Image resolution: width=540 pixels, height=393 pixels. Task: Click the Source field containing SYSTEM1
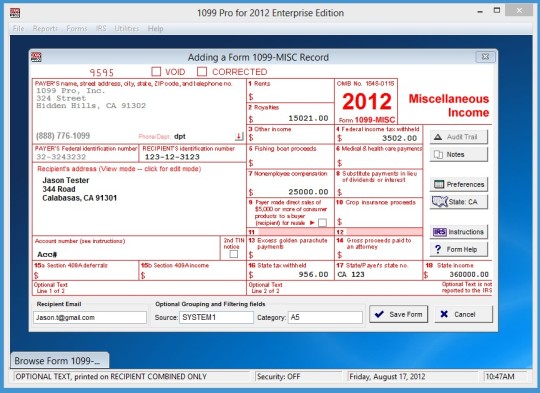coord(216,317)
